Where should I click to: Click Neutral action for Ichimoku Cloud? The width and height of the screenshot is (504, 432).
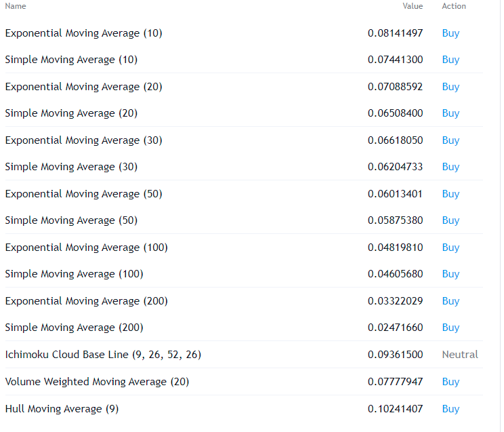[460, 355]
